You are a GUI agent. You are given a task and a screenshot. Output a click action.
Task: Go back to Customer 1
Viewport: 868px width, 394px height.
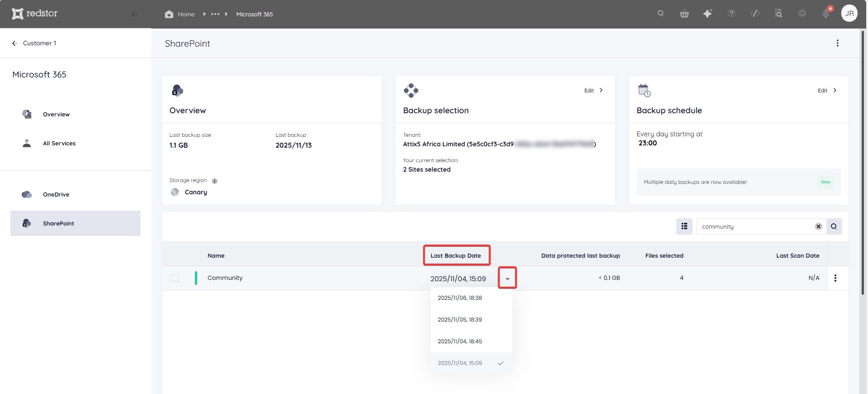34,43
